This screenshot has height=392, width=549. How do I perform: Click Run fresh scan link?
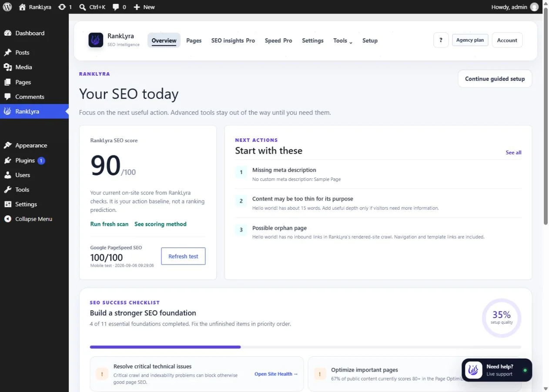[109, 224]
